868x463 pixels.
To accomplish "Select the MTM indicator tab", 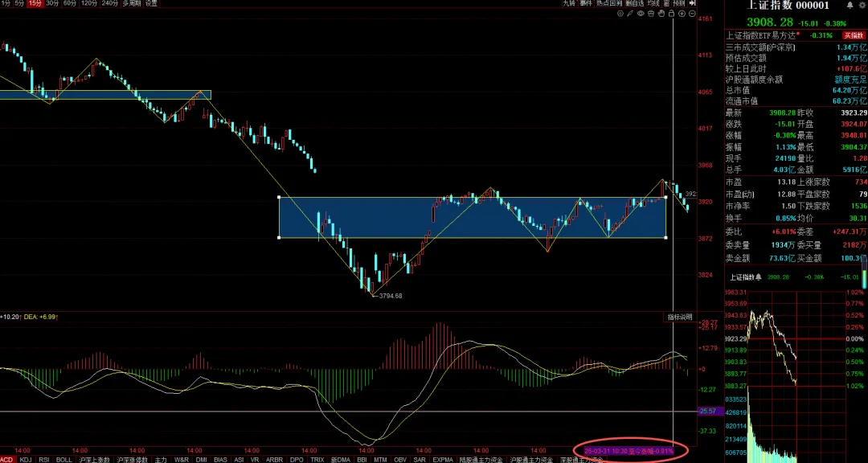I will pyautogui.click(x=379, y=459).
